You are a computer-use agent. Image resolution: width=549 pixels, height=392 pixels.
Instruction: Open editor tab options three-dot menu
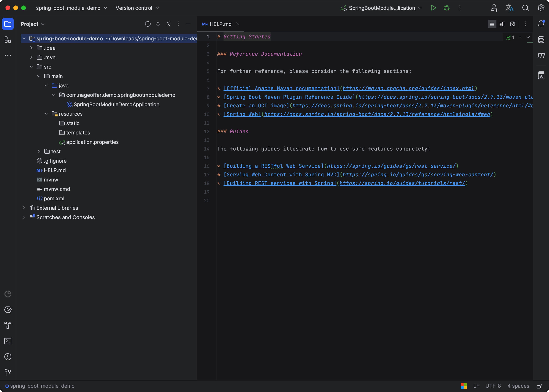525,24
